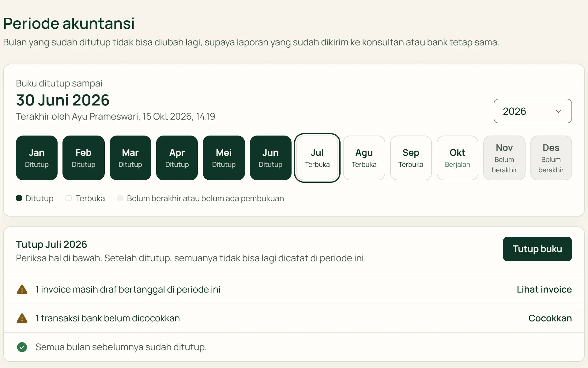The width and height of the screenshot is (588, 368).
Task: Click 'Terakhir oleh Ayu Prameswari' text
Action: coord(115,117)
